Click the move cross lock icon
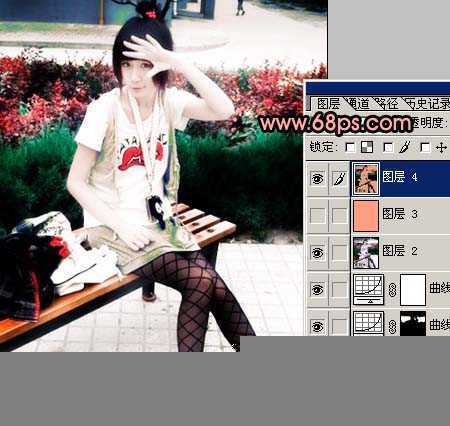This screenshot has width=450, height=426. pos(441,147)
